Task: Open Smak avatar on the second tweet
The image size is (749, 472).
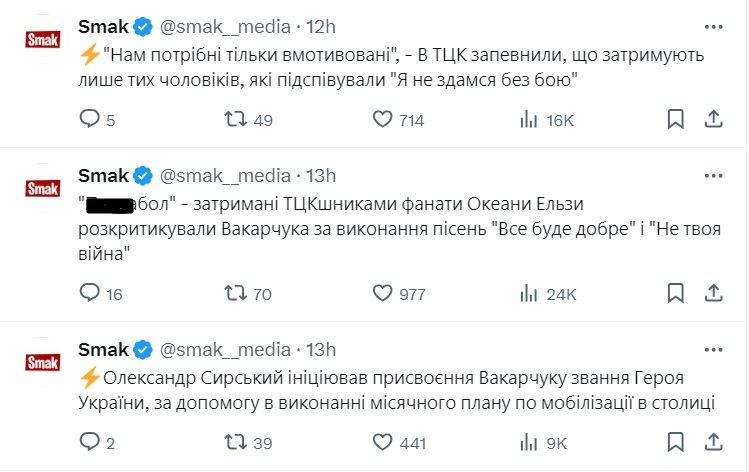Action: click(x=42, y=189)
